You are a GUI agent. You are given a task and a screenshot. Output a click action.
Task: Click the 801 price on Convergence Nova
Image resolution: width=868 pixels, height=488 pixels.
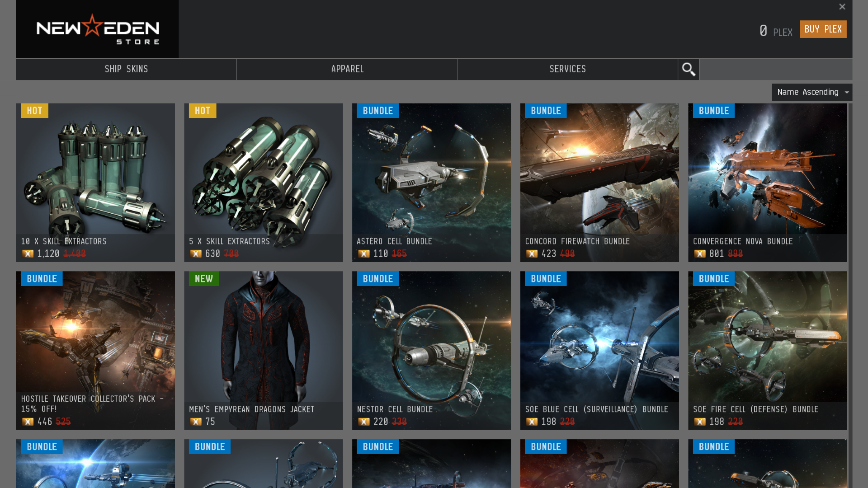[x=717, y=254]
